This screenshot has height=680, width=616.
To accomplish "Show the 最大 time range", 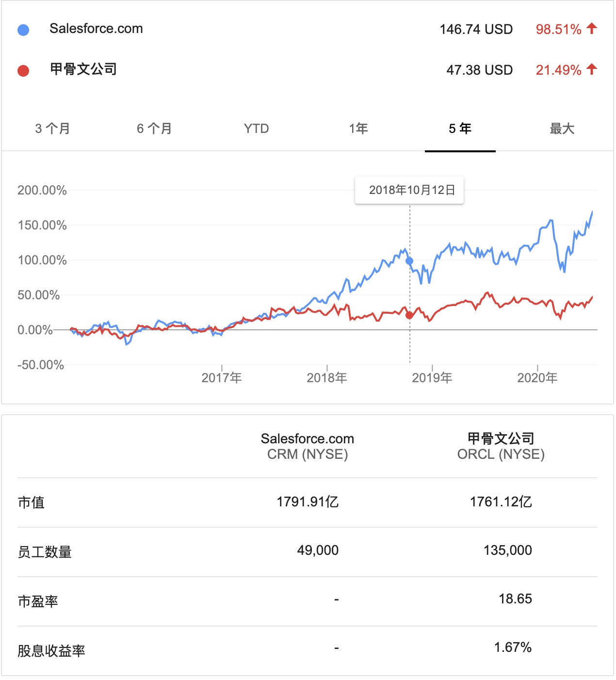I will point(562,129).
